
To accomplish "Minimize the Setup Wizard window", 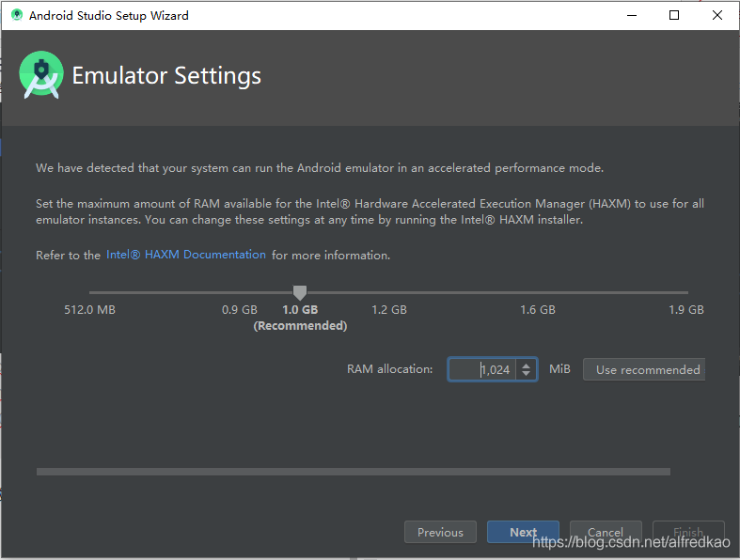I will click(x=632, y=16).
